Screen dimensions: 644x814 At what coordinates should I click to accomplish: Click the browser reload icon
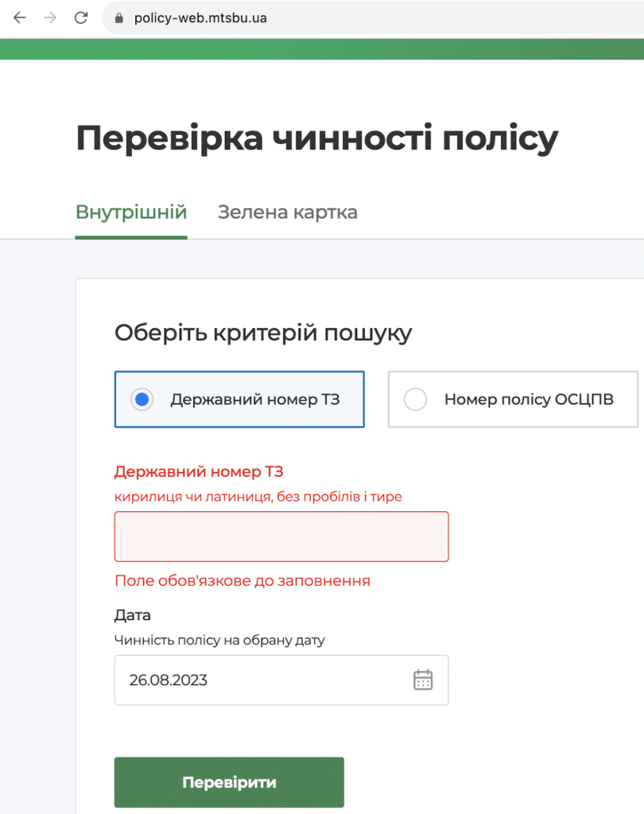[80, 17]
